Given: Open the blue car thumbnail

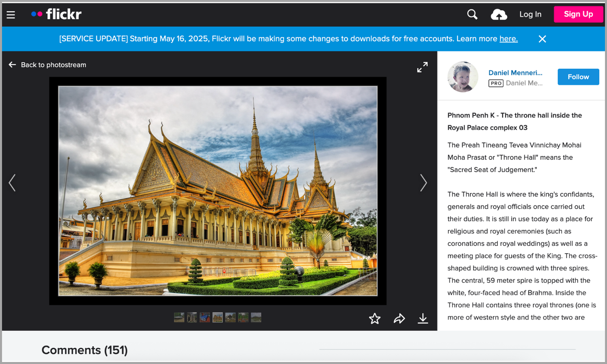Looking at the screenshot, I should (205, 317).
